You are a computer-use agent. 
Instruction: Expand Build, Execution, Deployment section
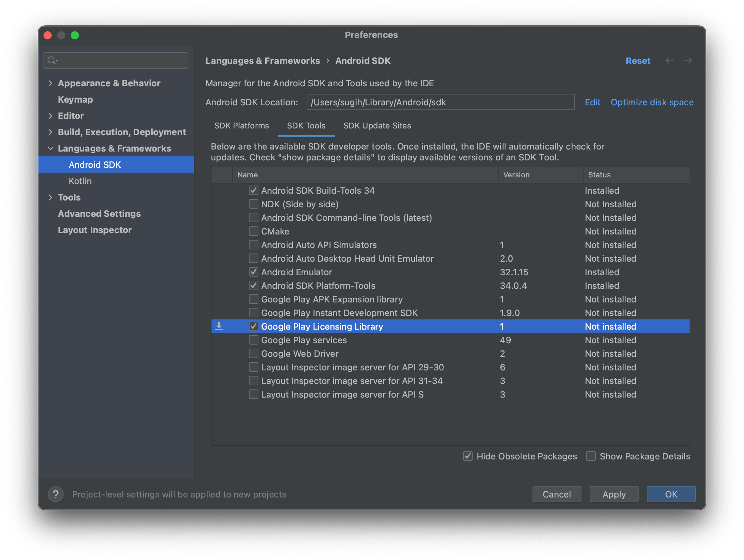[50, 132]
